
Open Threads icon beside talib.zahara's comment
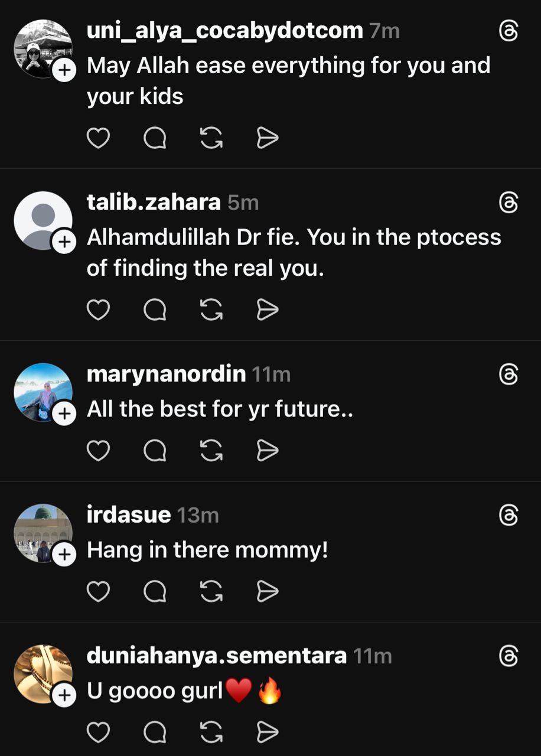click(x=508, y=203)
